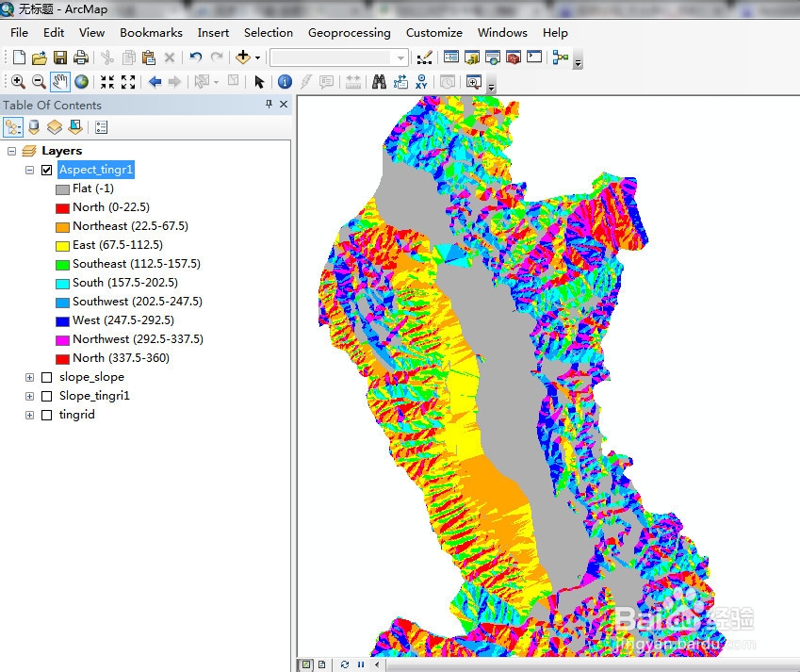Click the West dark blue swatch

[62, 321]
